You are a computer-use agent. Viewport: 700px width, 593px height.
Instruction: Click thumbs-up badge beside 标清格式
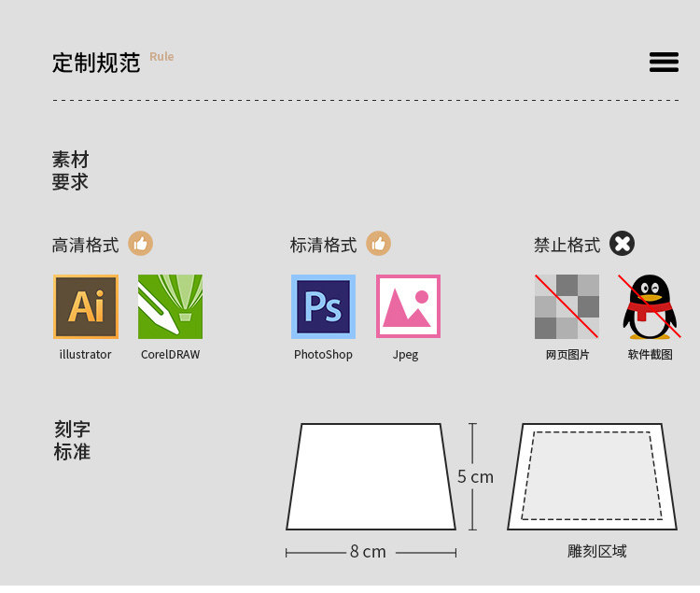click(x=379, y=244)
